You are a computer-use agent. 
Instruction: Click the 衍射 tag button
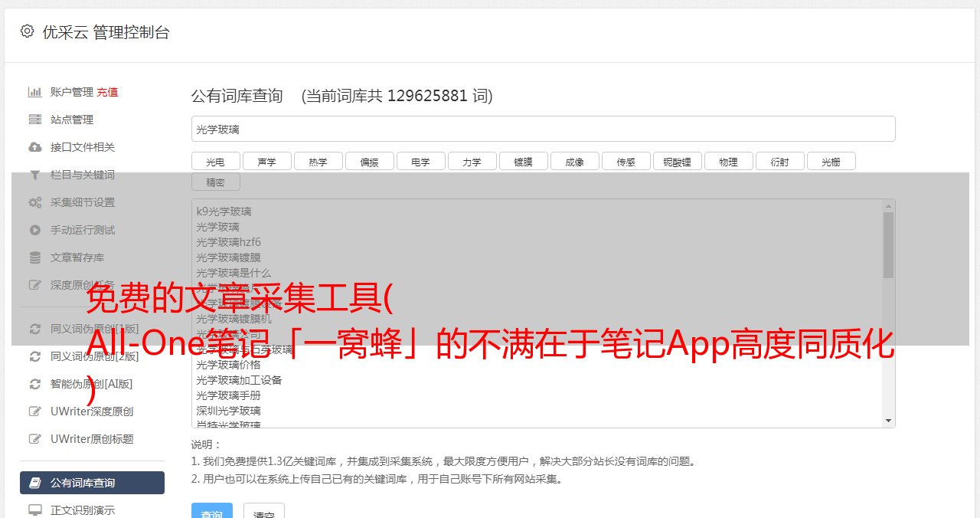[779, 161]
